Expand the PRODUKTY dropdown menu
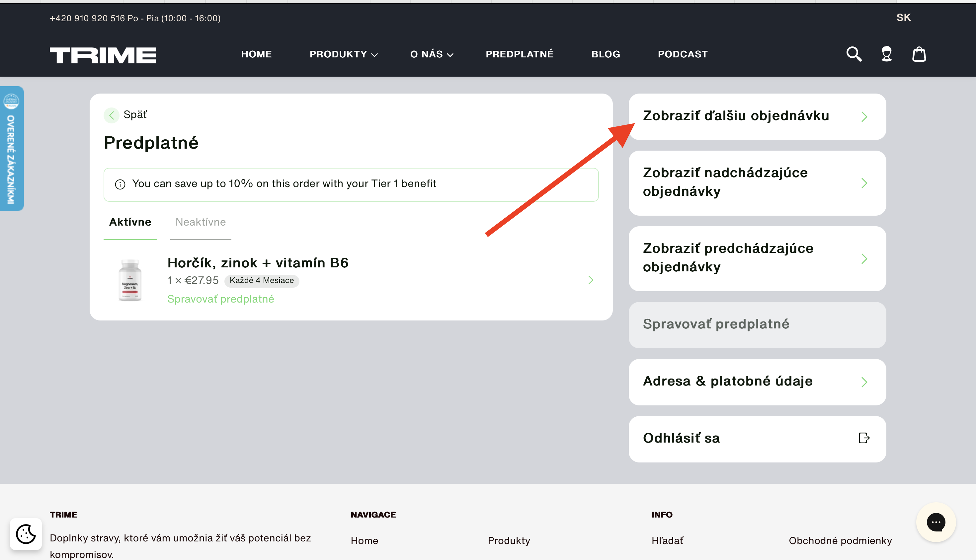 344,54
